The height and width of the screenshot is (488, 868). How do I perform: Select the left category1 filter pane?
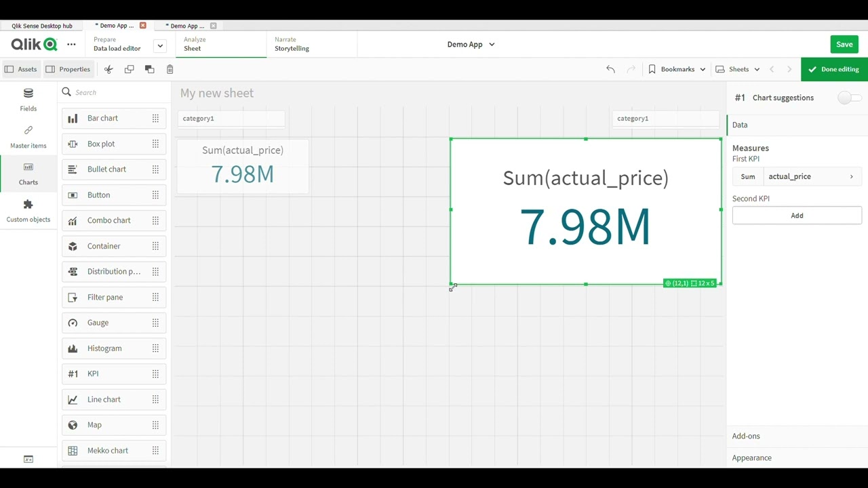pos(231,119)
